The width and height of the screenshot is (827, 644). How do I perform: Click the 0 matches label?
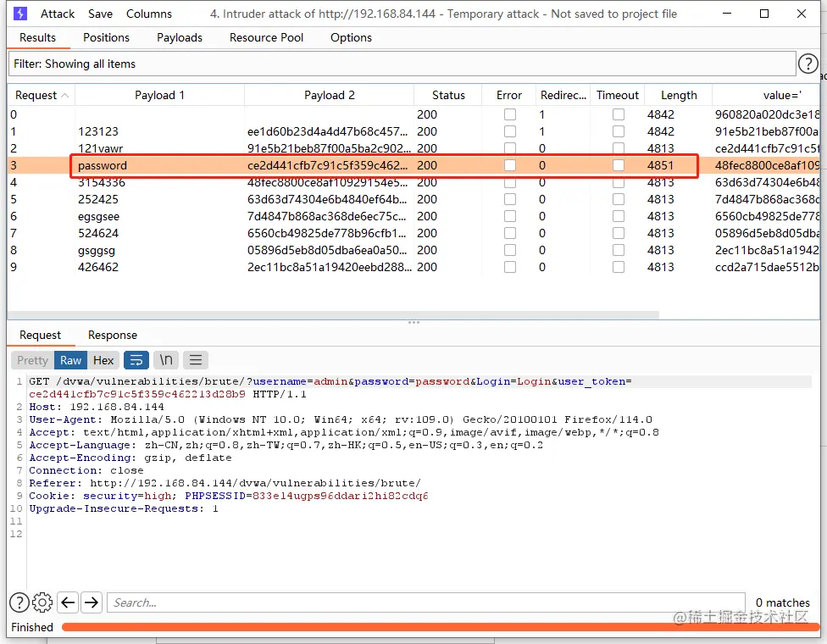click(x=782, y=602)
